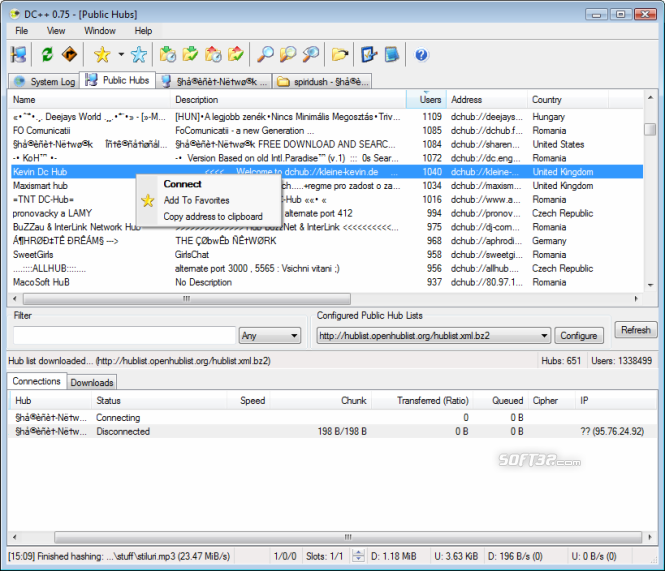Click the connections horizontal scrollbar thumb
665x571 pixels.
coord(348,537)
